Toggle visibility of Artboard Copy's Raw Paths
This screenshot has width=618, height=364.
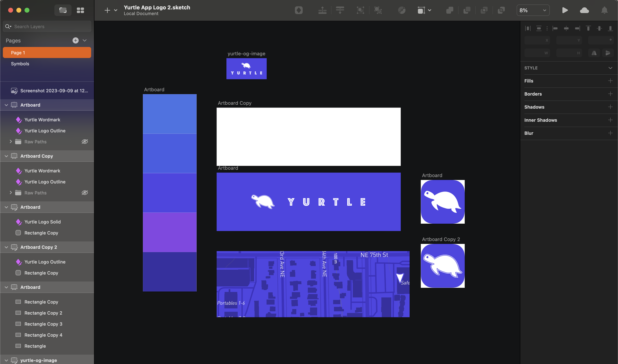85,193
